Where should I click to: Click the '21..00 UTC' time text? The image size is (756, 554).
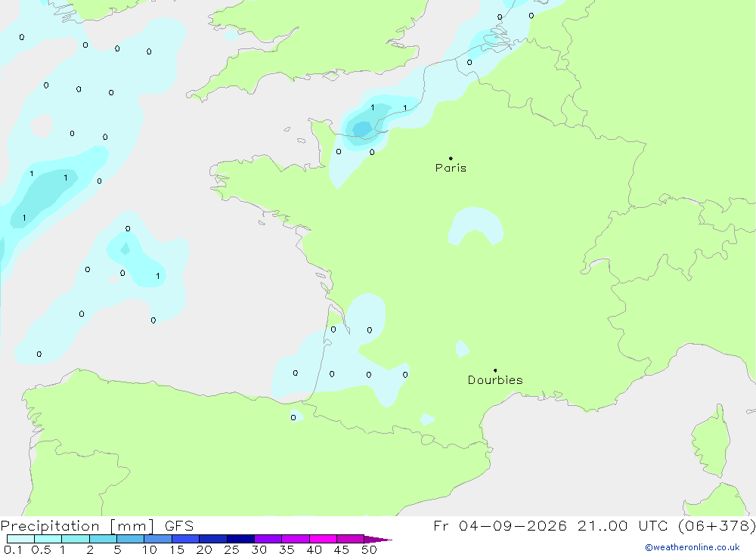(x=623, y=526)
